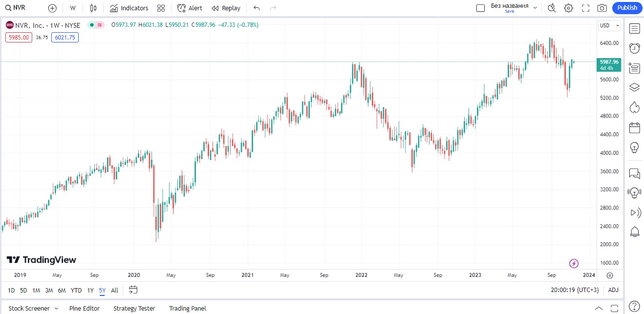Toggle ADJ dividend adjustment
This screenshot has width=644, height=314.
click(x=613, y=290)
